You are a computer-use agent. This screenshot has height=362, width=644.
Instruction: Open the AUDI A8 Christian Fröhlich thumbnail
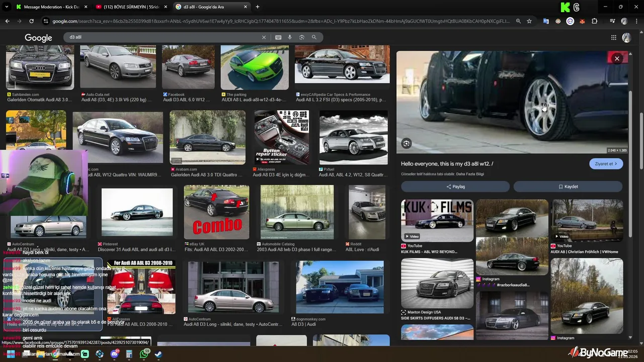pyautogui.click(x=587, y=220)
